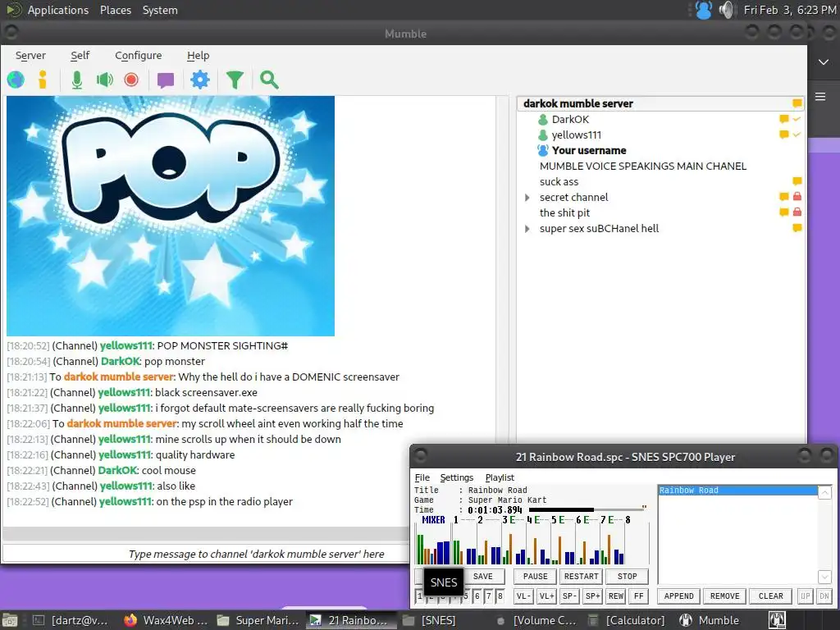Click the comment icon on the shit pit row

pos(783,212)
